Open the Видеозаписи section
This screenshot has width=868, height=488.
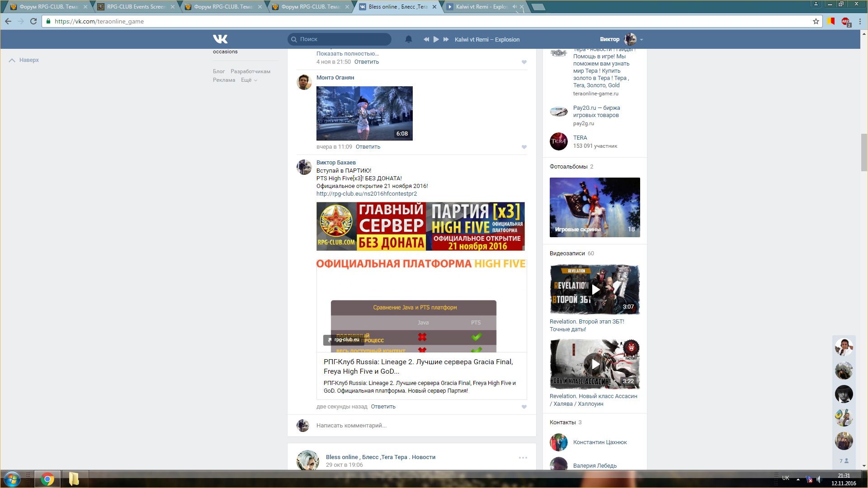[x=571, y=253]
